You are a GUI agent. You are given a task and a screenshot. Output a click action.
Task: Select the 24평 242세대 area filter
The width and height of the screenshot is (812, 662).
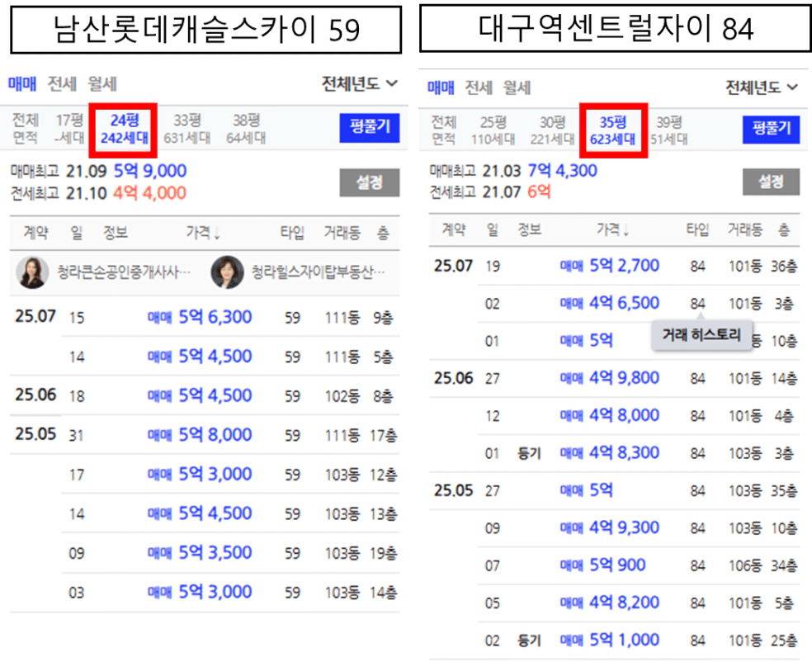[x=124, y=129]
